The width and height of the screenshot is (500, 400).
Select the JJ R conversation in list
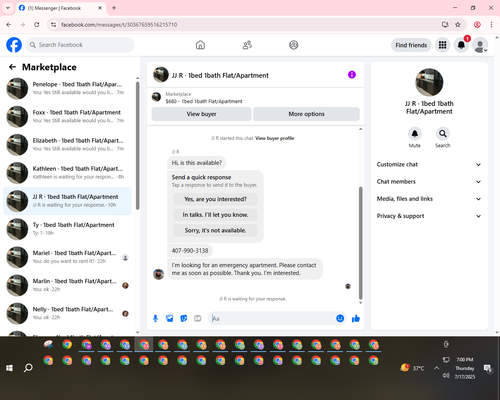[68, 201]
